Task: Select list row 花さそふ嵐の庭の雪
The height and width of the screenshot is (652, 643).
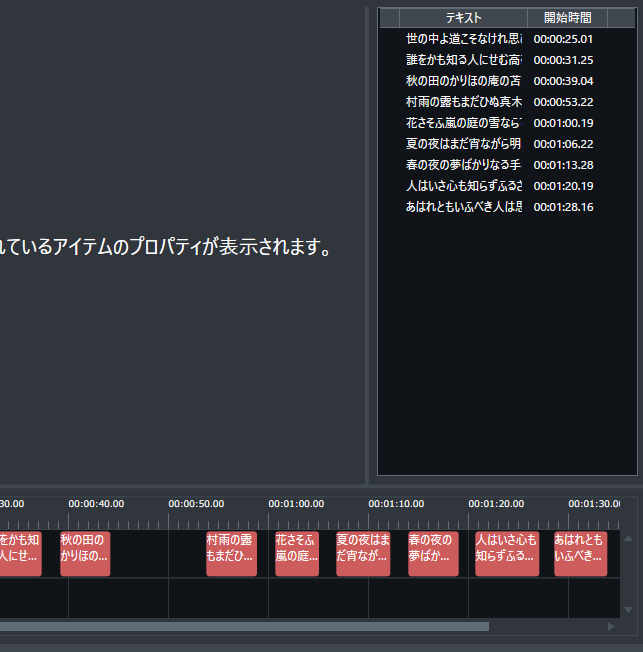Action: pyautogui.click(x=507, y=123)
